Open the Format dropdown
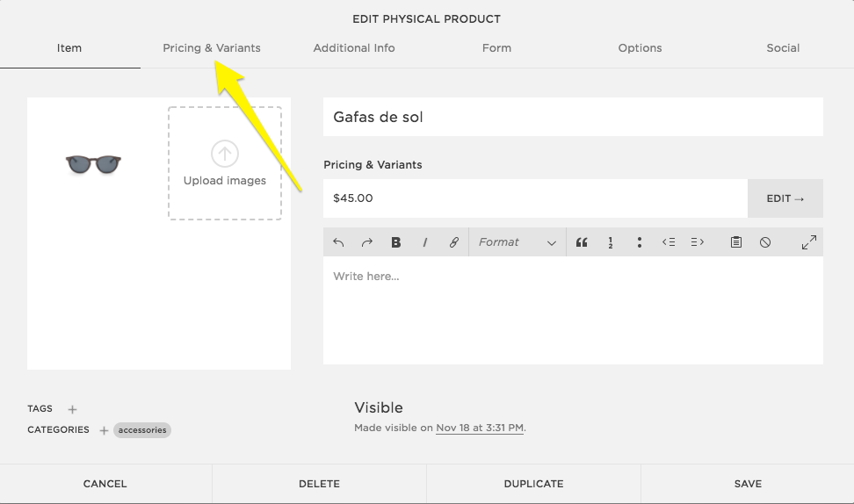 (517, 242)
